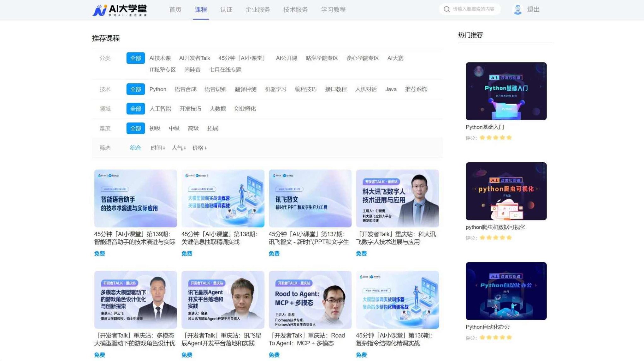The height and width of the screenshot is (361, 644).
Task: Open 智能语音助手 course thumbnail
Action: click(x=135, y=198)
